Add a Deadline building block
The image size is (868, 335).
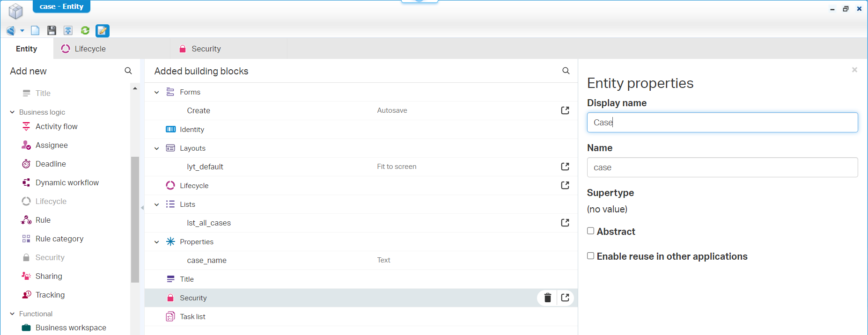[x=51, y=164]
